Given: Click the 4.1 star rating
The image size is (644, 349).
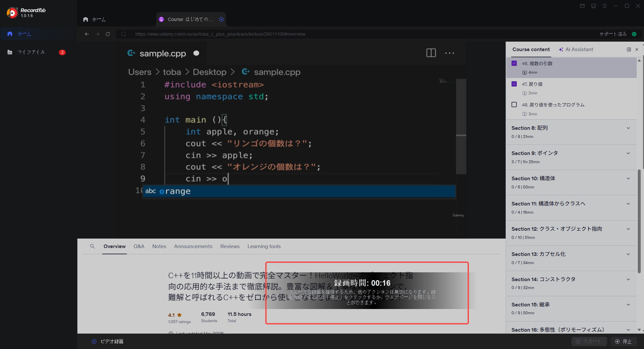Looking at the screenshot, I should (x=175, y=315).
